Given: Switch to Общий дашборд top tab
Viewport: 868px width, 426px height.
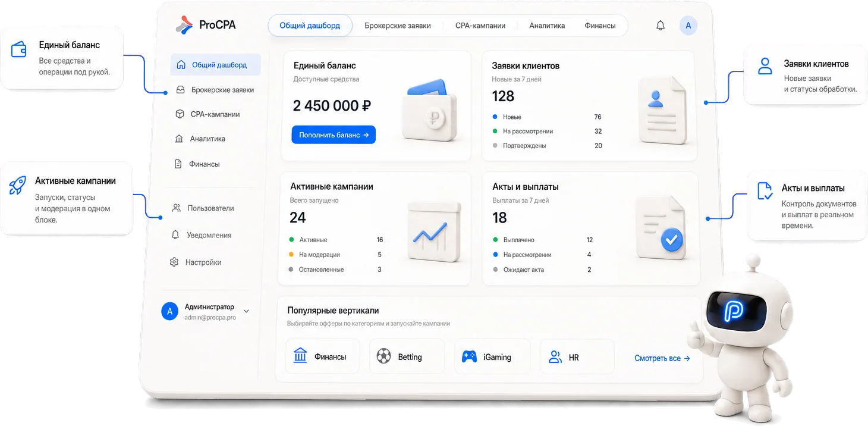Looking at the screenshot, I should click(x=310, y=26).
